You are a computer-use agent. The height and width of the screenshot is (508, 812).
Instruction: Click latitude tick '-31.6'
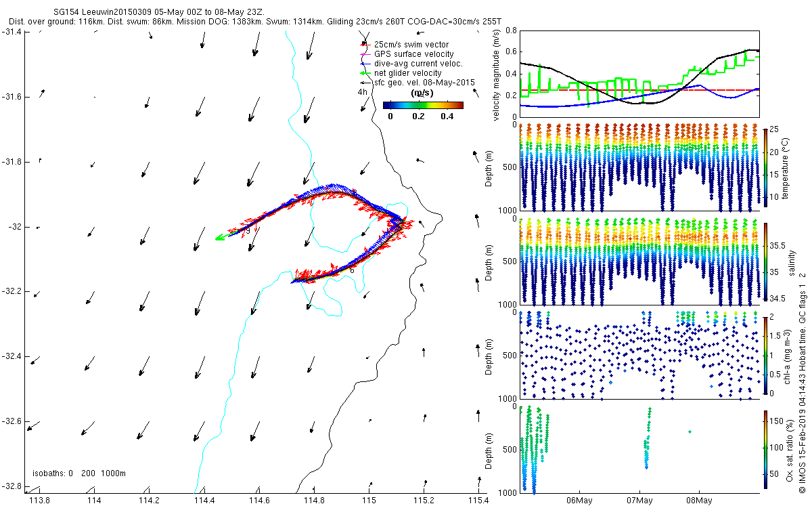tap(12, 98)
